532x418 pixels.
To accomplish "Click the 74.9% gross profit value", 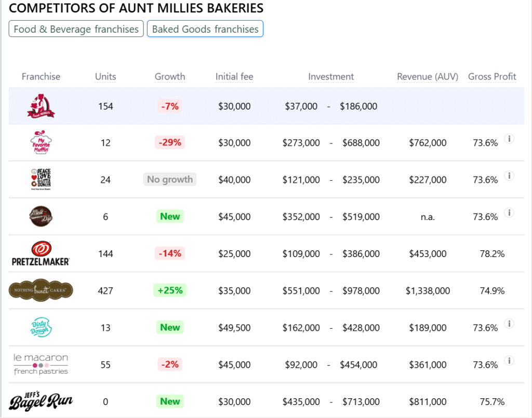I will 493,291.
